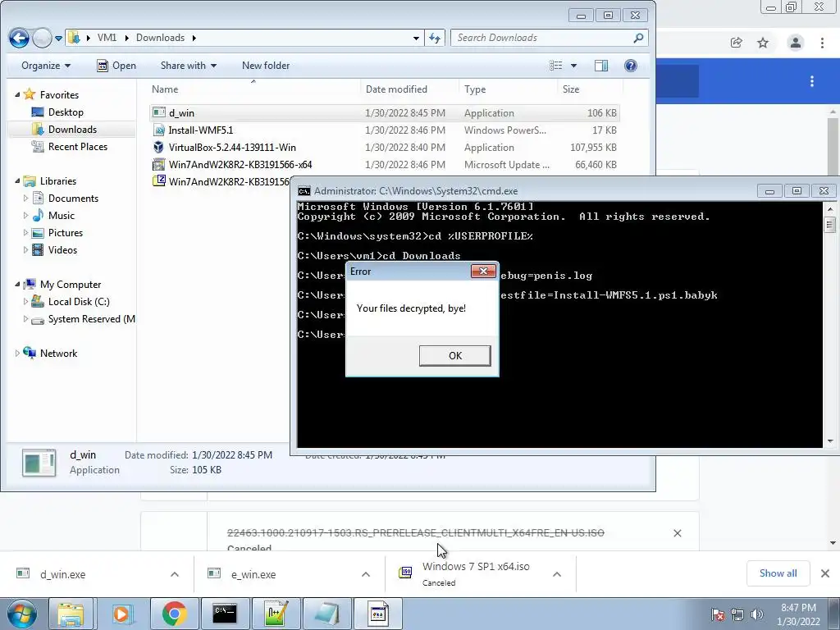The width and height of the screenshot is (840, 630).
Task: Select the d_win application file
Action: click(x=385, y=113)
